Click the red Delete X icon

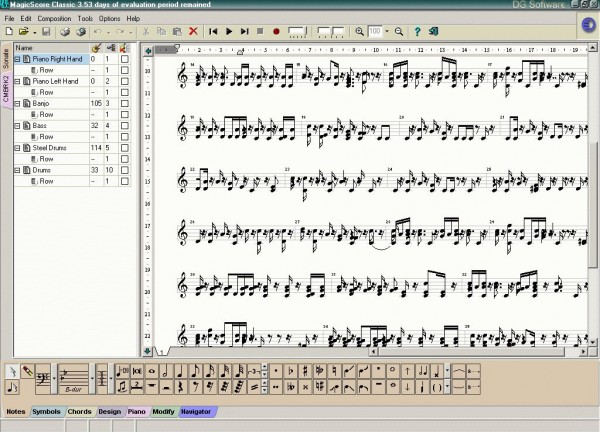193,32
